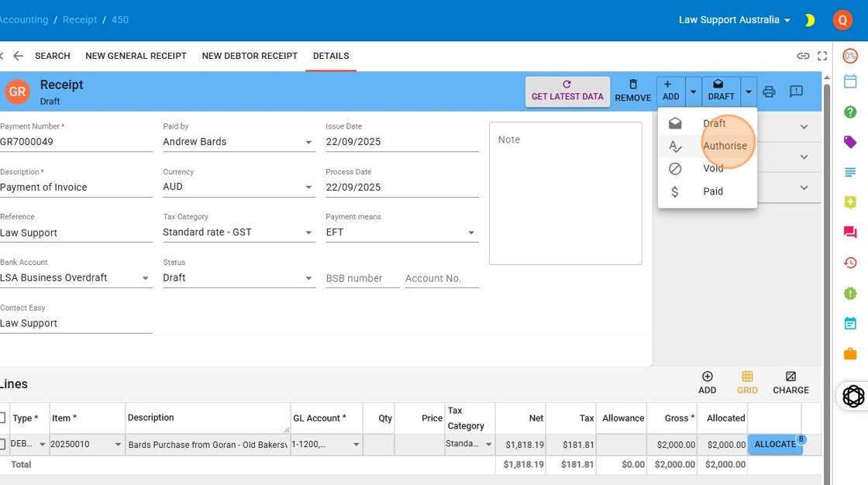This screenshot has width=868, height=485.
Task: Open the Paid by dropdown
Action: pos(239,142)
